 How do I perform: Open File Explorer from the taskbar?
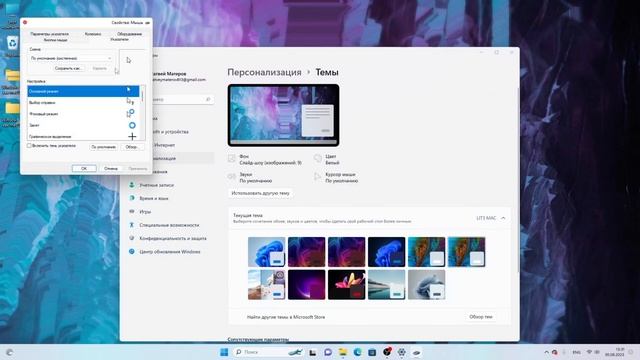(342, 352)
